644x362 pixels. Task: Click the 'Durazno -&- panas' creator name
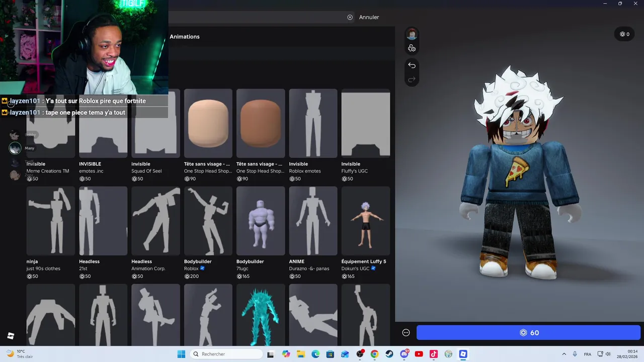pos(309,268)
